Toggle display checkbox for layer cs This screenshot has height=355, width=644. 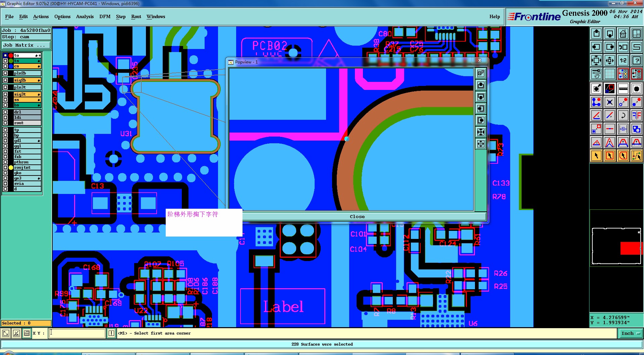5,66
